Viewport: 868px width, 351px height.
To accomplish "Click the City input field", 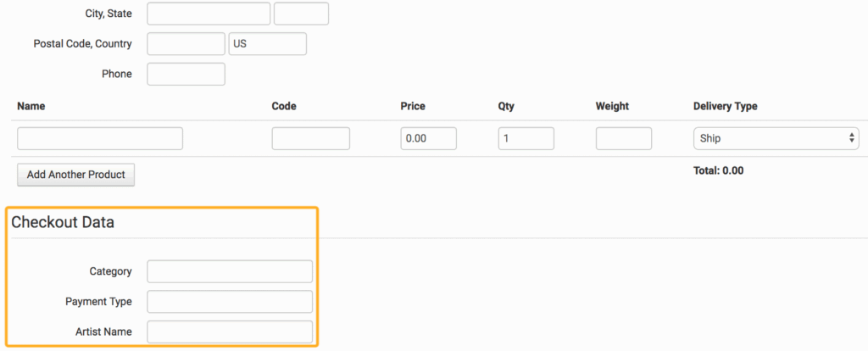I will [x=209, y=14].
